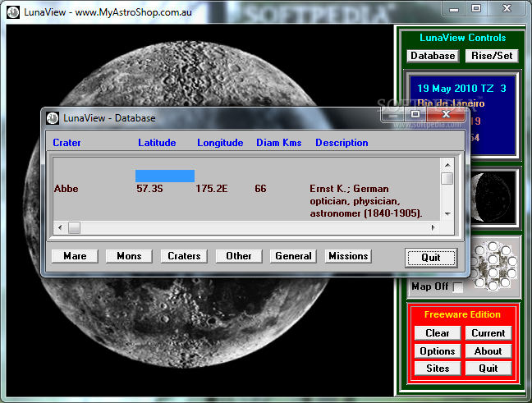Image resolution: width=532 pixels, height=403 pixels.
Task: Minimize the main LunaView window
Action: tap(454, 9)
